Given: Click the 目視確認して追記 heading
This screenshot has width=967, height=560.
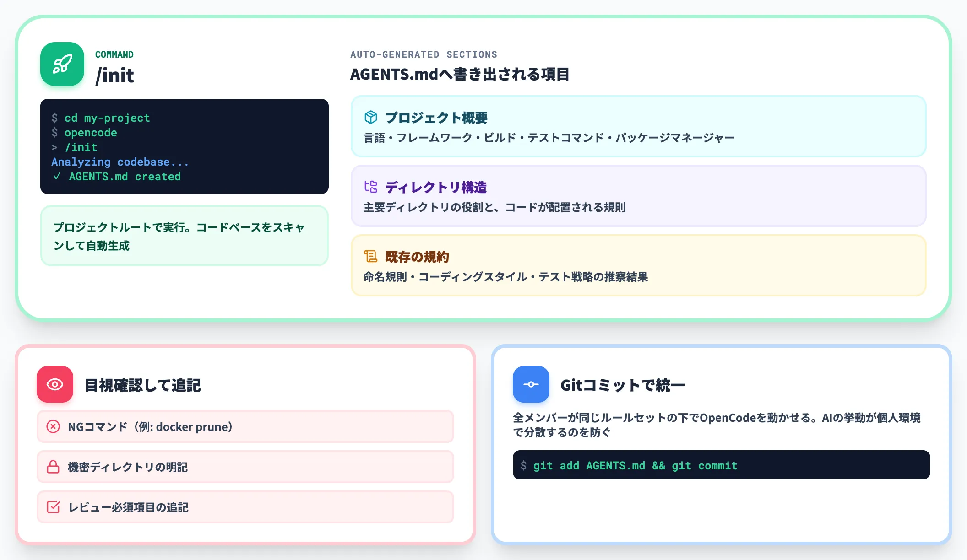Looking at the screenshot, I should 143,385.
